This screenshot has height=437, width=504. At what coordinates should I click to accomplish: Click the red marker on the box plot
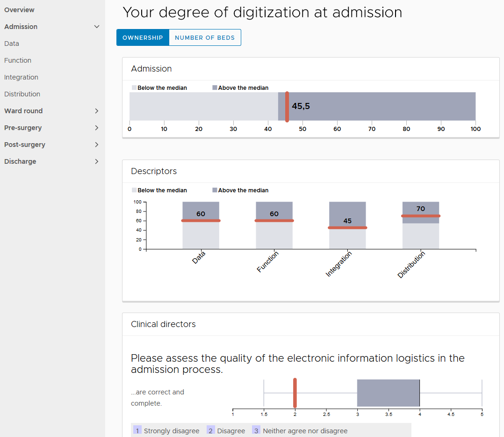tap(295, 393)
